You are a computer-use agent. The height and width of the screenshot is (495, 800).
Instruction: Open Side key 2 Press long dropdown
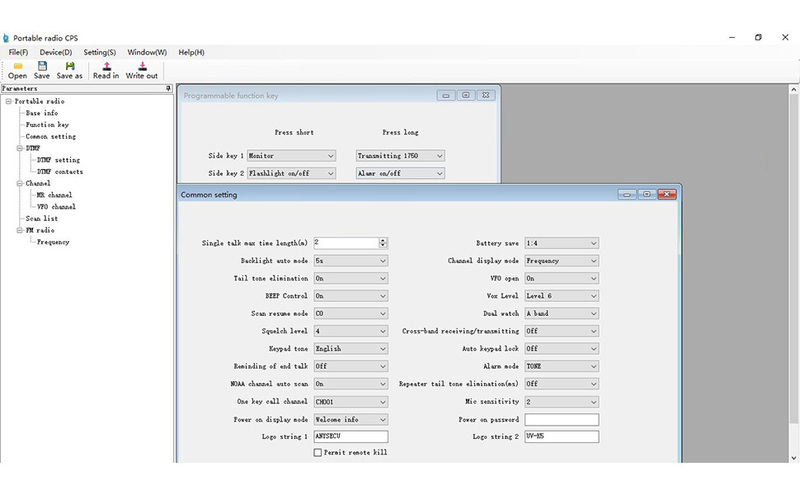tap(400, 174)
